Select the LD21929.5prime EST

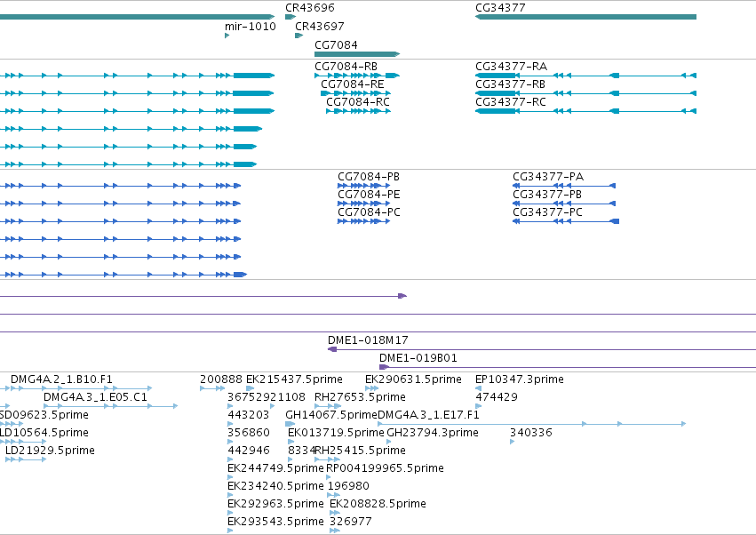50,451
